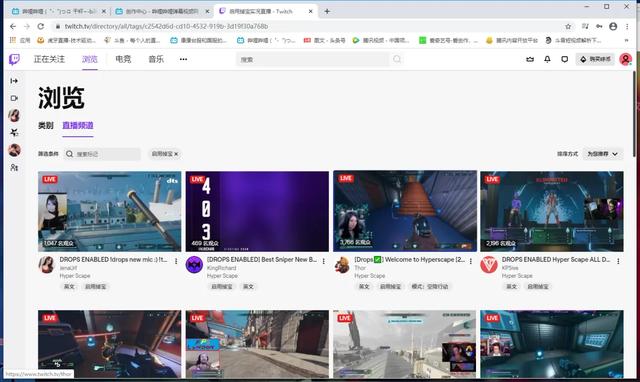Open followed channels camera icon in sidebar
This screenshot has width=640, height=382.
point(14,98)
